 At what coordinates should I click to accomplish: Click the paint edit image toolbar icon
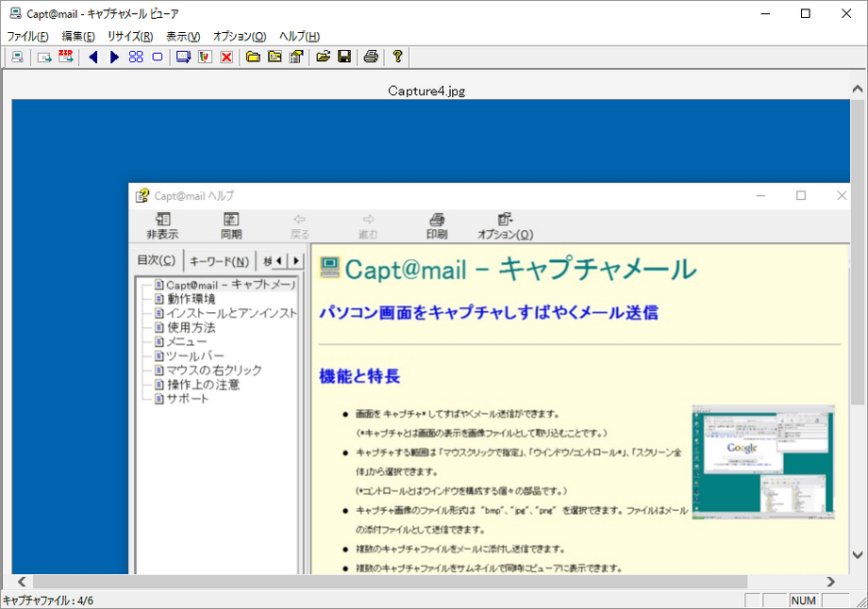[206, 57]
